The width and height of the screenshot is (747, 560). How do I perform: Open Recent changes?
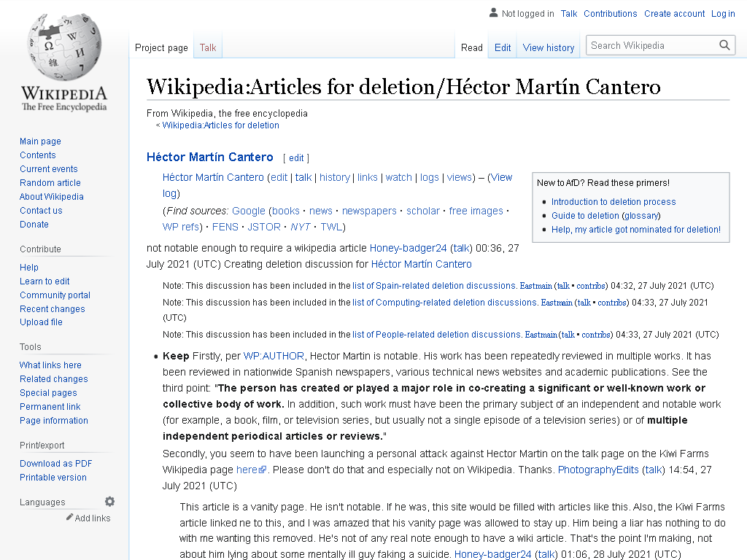(53, 308)
